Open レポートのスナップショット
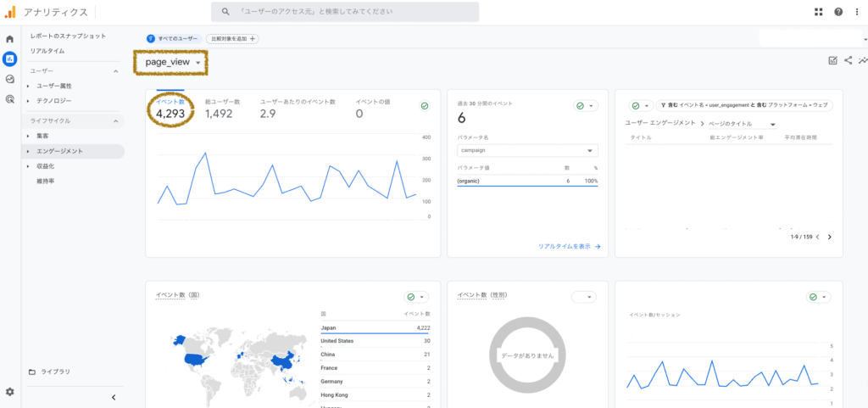The width and height of the screenshot is (868, 408). pyautogui.click(x=68, y=36)
